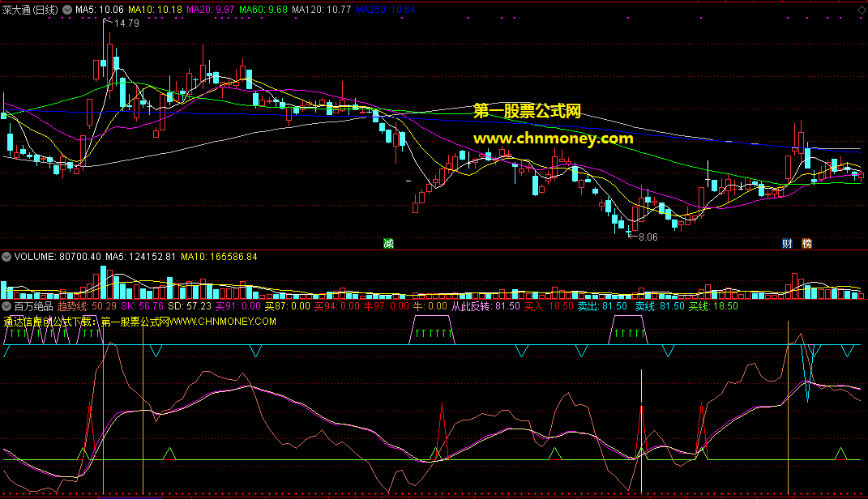
Task: Open the 百万绝品 indicator dropdown arrow
Action: coord(6,306)
